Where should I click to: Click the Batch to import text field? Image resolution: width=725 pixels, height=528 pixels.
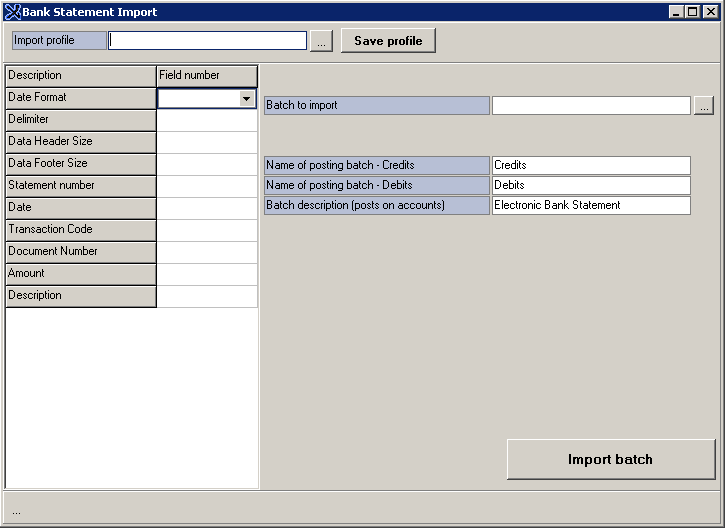click(591, 106)
